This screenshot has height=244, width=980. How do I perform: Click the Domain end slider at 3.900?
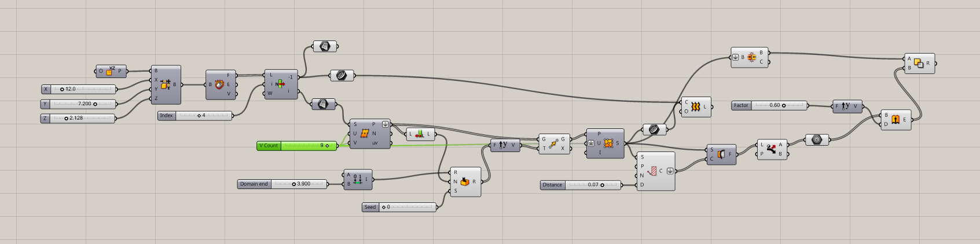pos(282,184)
